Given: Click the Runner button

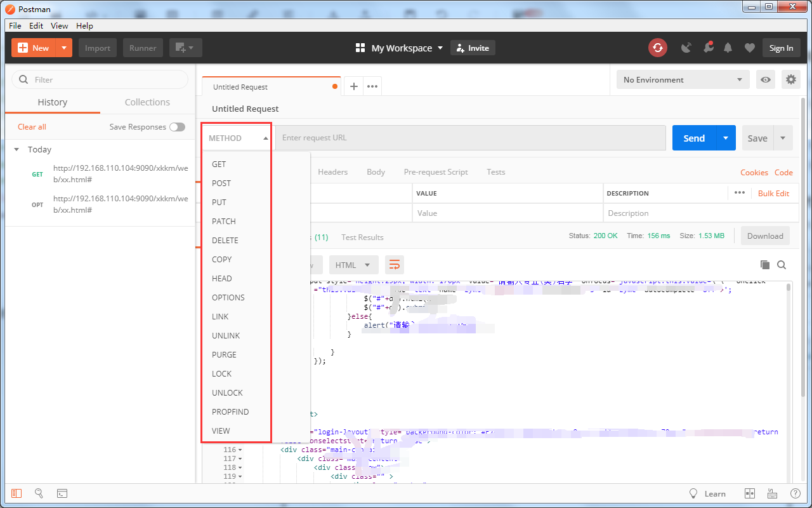Looking at the screenshot, I should (x=143, y=48).
